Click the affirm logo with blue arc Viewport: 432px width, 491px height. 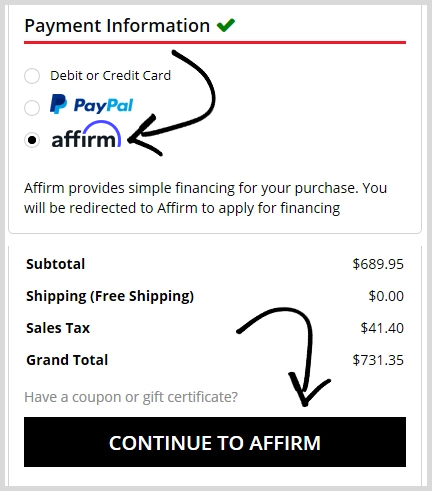coord(86,135)
